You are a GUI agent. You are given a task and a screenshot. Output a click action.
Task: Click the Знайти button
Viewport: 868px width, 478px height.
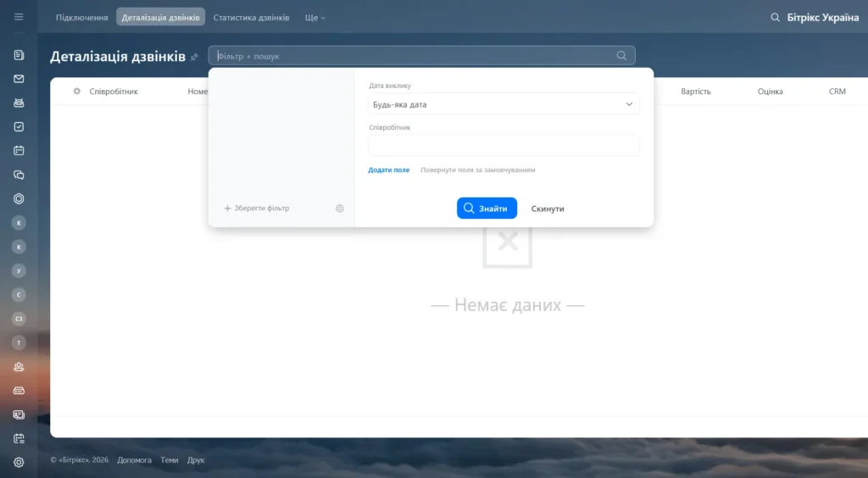487,208
